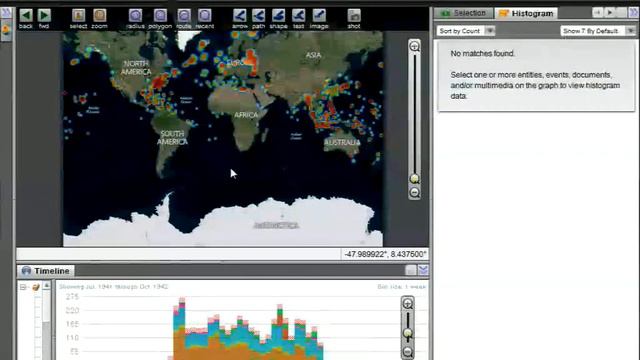
Task: Click the coordinates readout below the map
Action: (x=385, y=254)
